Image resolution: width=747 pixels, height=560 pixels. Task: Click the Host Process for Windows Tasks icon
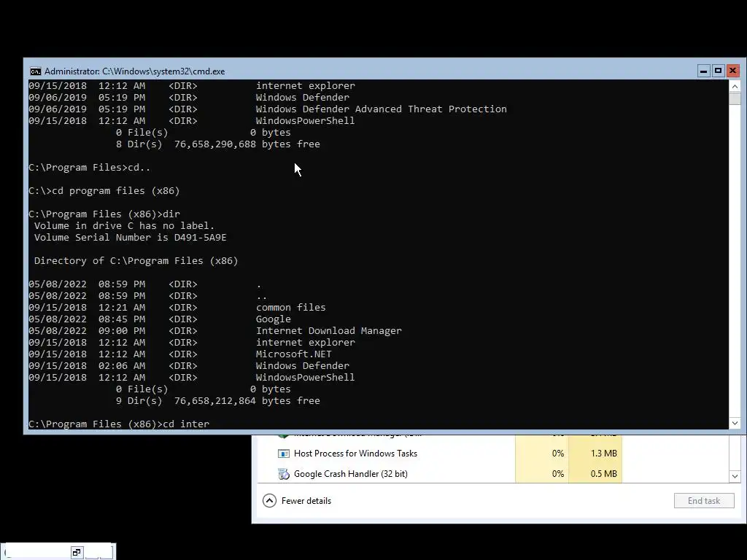(x=284, y=454)
